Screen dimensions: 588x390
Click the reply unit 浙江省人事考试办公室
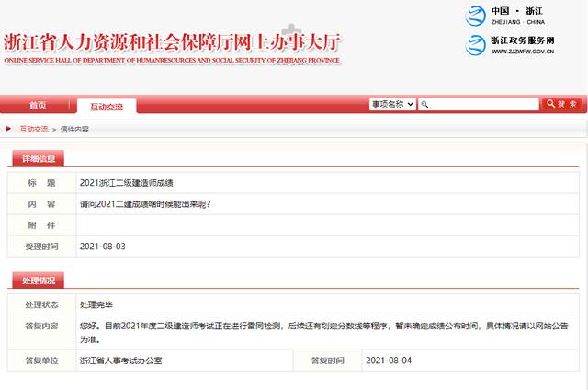coord(120,361)
